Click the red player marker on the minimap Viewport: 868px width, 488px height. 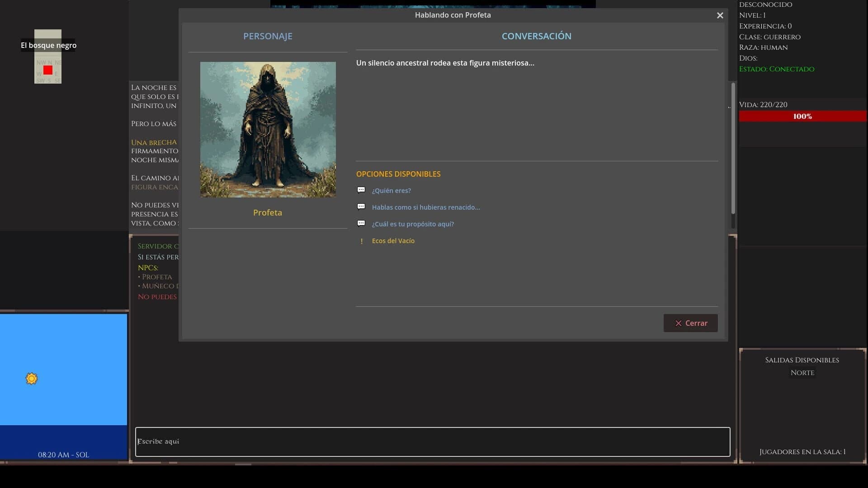[x=48, y=70]
